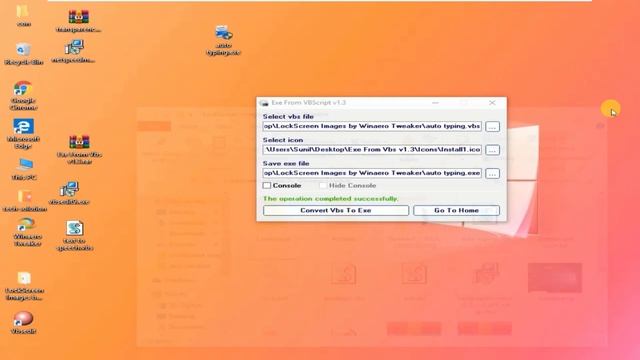Click the "Select vbs file" label

pos(288,116)
